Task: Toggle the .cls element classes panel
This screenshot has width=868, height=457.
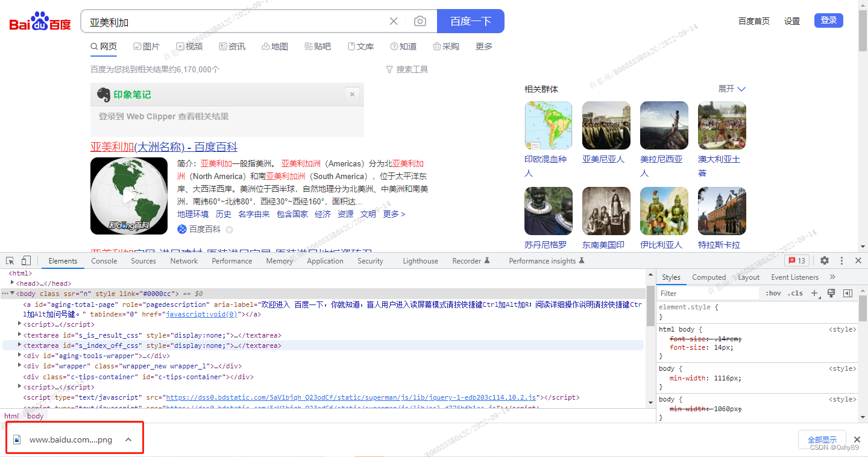Action: pos(796,294)
